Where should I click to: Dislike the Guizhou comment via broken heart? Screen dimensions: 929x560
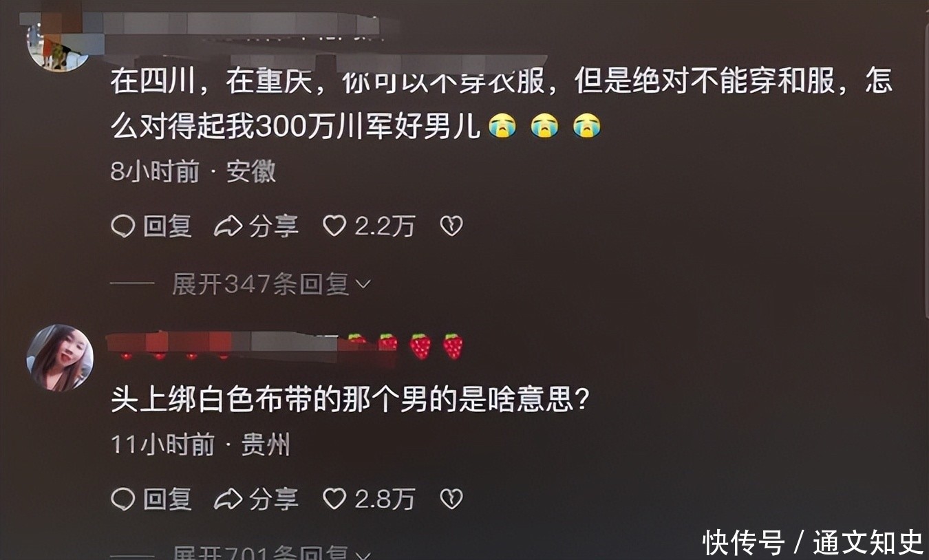click(x=451, y=499)
